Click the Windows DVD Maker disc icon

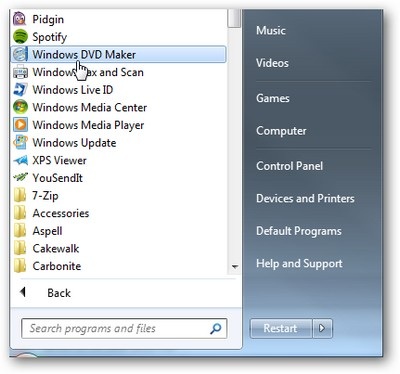pos(20,54)
